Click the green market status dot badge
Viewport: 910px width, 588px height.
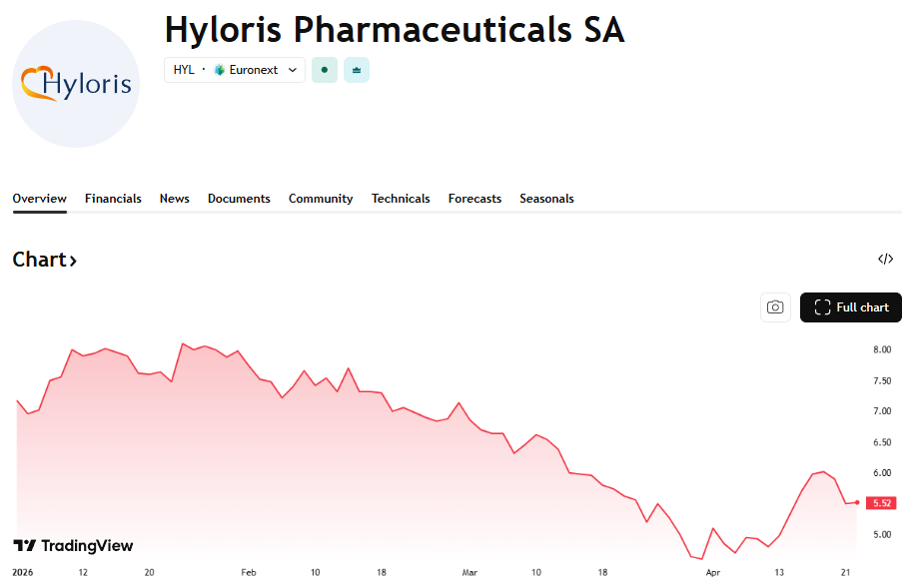324,70
